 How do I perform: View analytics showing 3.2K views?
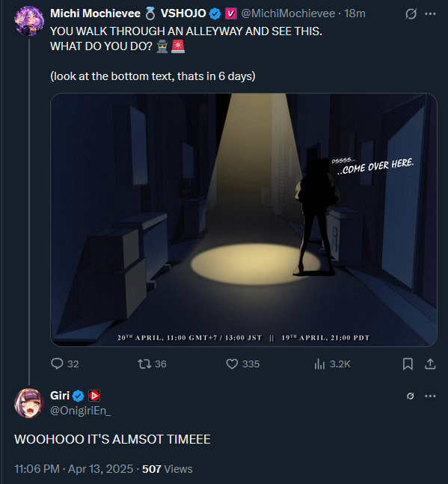pos(332,364)
